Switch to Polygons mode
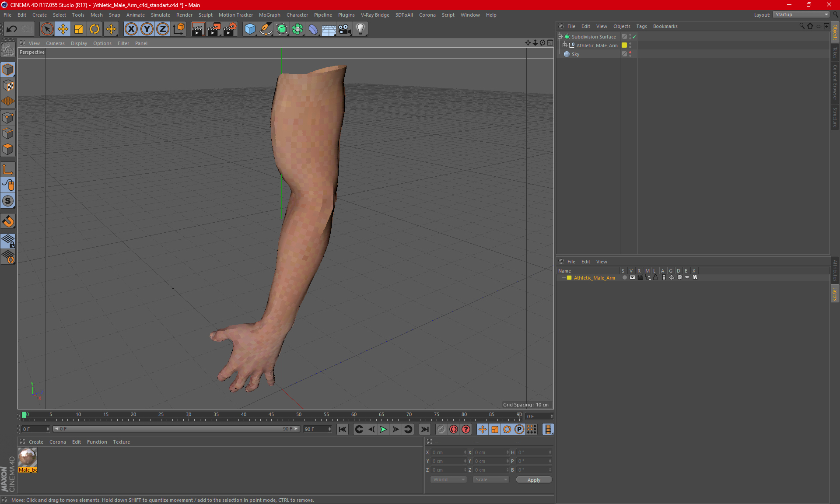This screenshot has height=504, width=840. (8, 150)
